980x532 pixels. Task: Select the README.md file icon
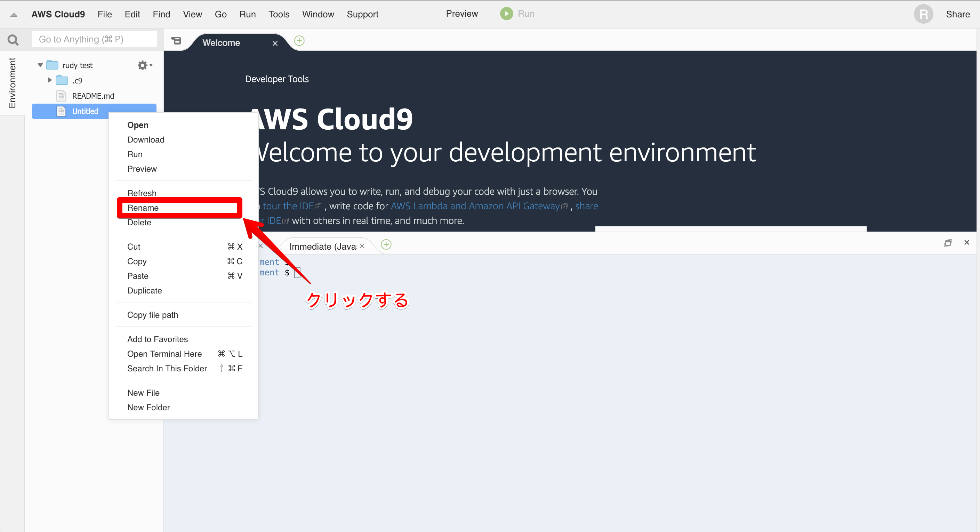pos(61,96)
